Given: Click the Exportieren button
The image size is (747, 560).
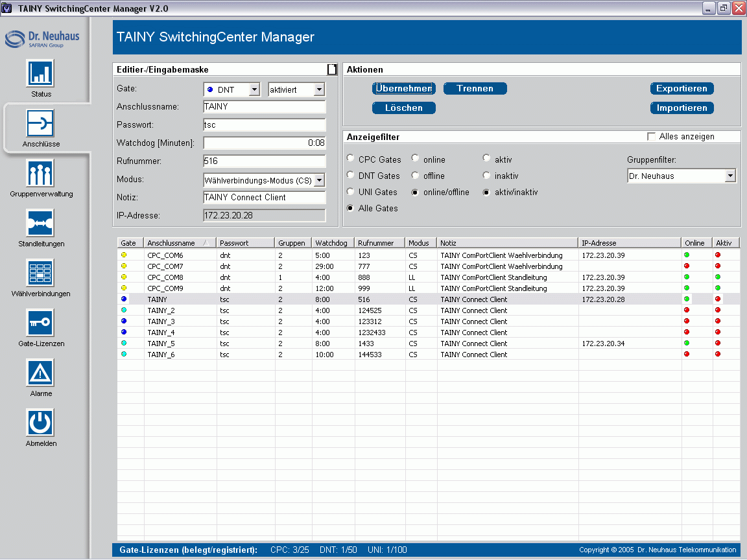Looking at the screenshot, I should 682,89.
